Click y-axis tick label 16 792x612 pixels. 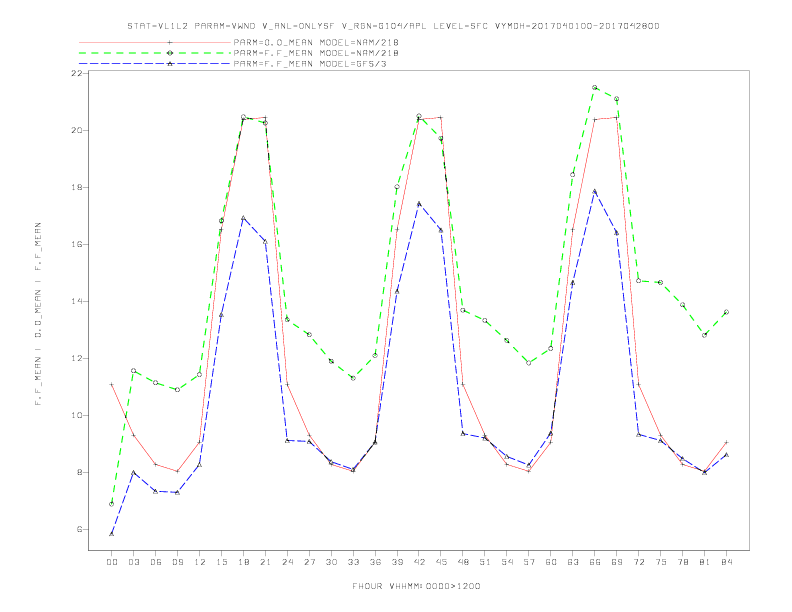77,244
